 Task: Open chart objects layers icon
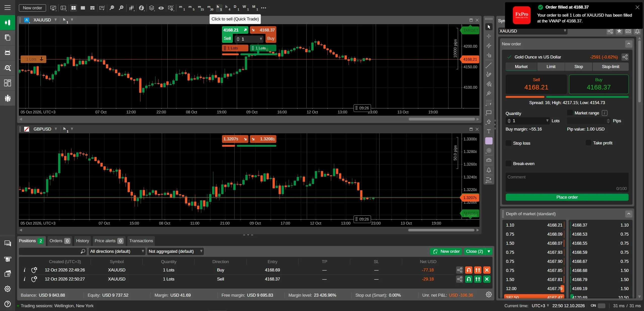[151, 8]
